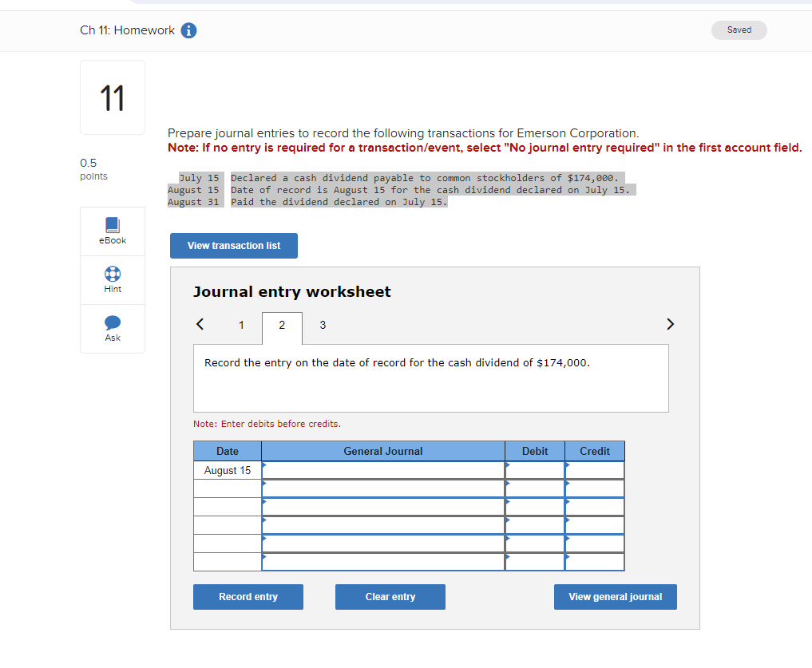Switch to journal entry tab 3
Screen dimensions: 812x668
pos(323,325)
